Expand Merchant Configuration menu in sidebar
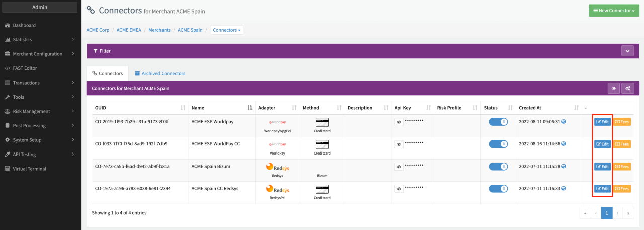 [x=38, y=54]
